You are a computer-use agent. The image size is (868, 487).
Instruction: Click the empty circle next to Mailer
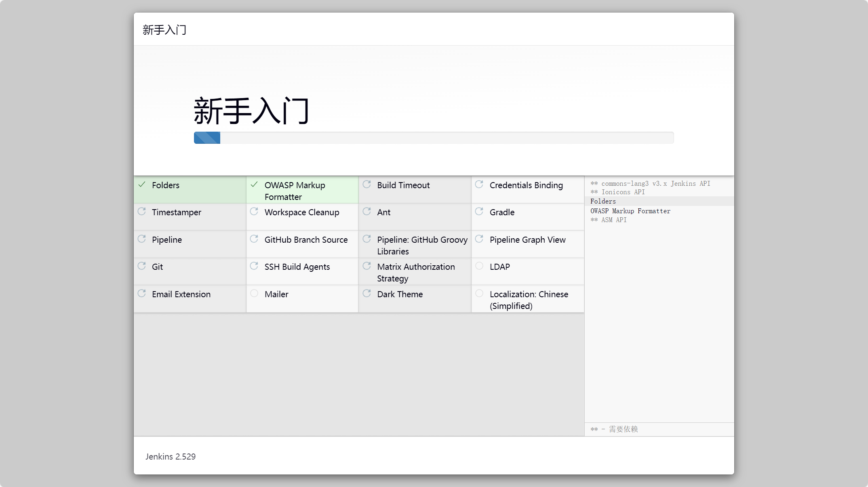[254, 294]
